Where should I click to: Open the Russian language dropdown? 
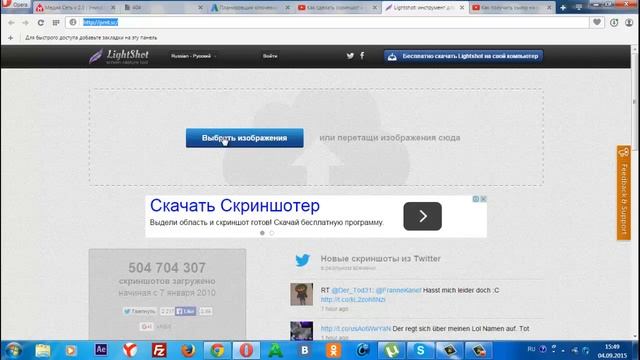point(193,56)
